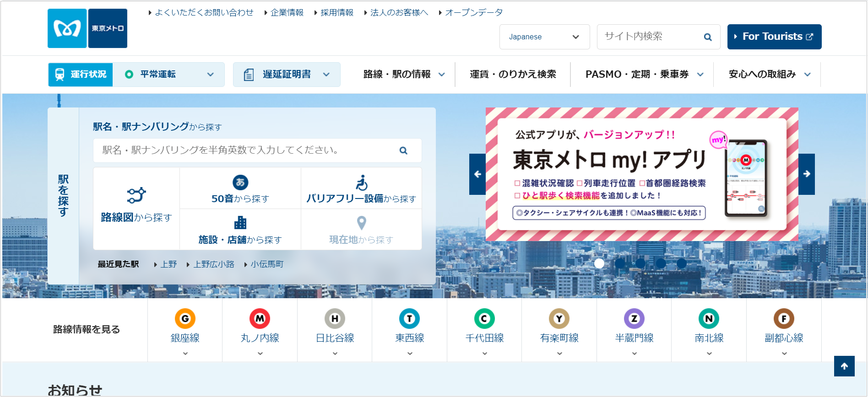Click the 有楽町線 line label
This screenshot has height=397, width=868.
point(559,338)
